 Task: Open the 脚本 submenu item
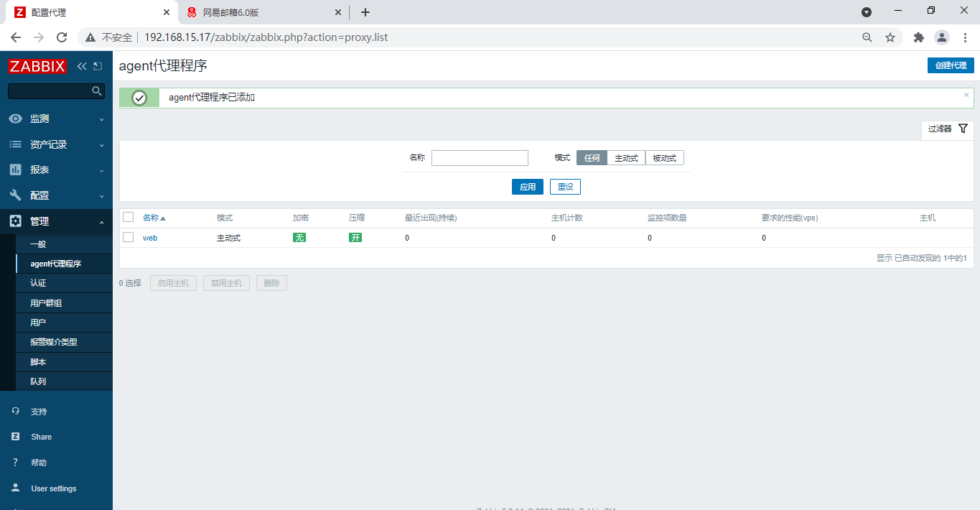[64, 362]
